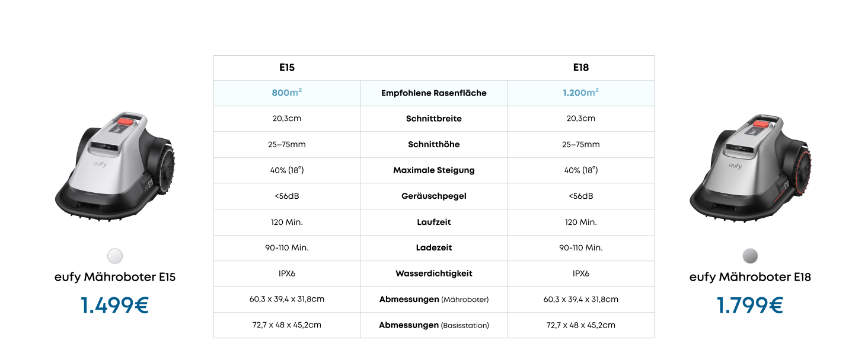Image resolution: width=868 pixels, height=356 pixels.
Task: Click the Empfohlene Rasenfläche row label
Action: (x=434, y=93)
